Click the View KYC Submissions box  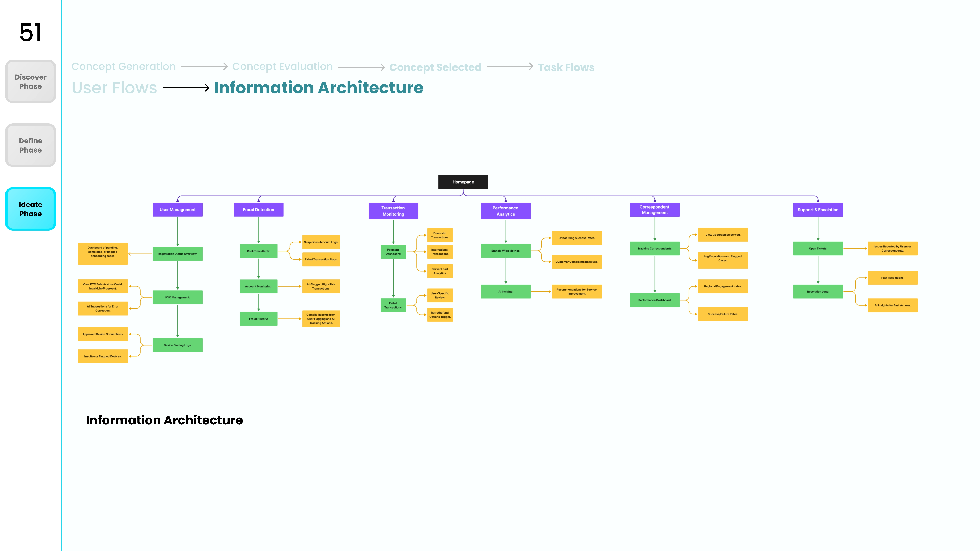pos(103,286)
